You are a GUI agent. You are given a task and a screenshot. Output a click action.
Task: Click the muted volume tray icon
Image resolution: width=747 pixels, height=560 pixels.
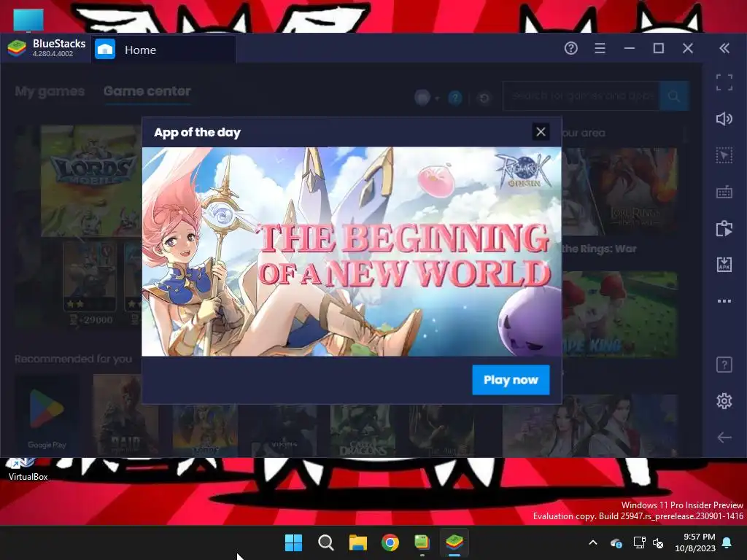click(x=658, y=542)
